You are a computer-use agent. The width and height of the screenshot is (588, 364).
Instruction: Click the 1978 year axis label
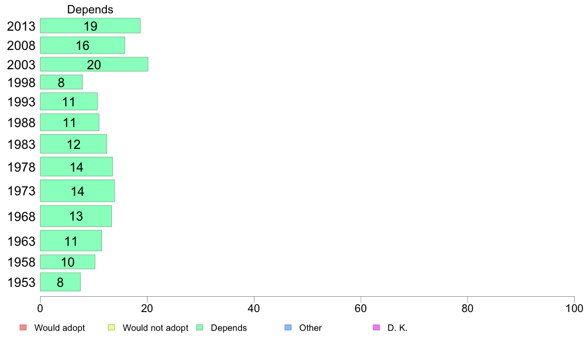21,167
